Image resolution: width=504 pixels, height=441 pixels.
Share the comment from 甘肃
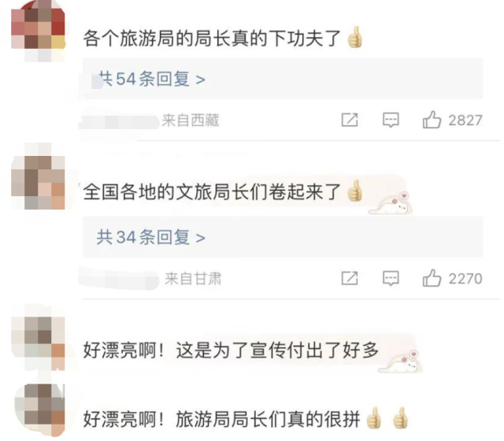[x=350, y=278]
